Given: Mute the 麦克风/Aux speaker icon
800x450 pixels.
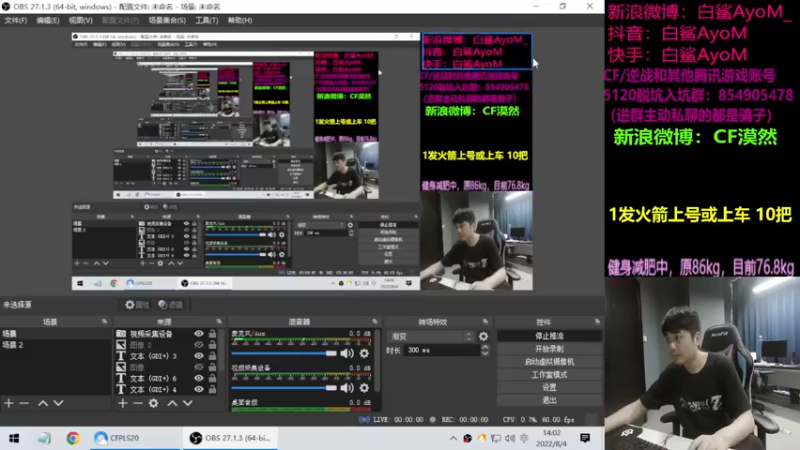Looking at the screenshot, I should pyautogui.click(x=347, y=353).
